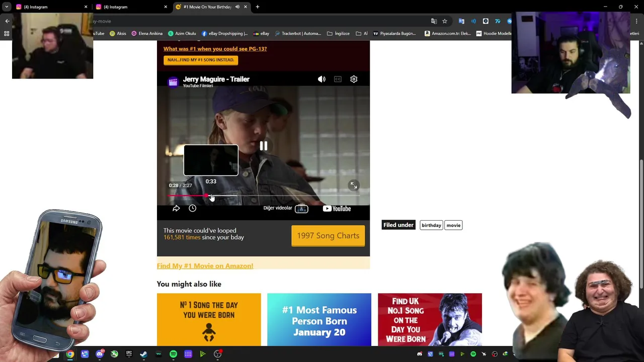
Task: Open 'Diğer videolar' more videos button
Action: tap(285, 208)
